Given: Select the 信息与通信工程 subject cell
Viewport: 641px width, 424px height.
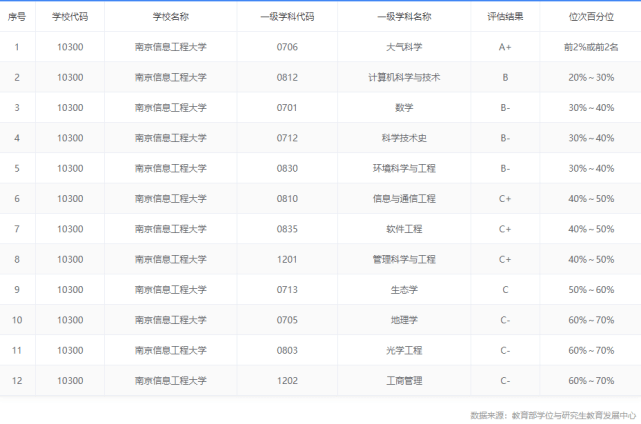Looking at the screenshot, I should tap(404, 199).
